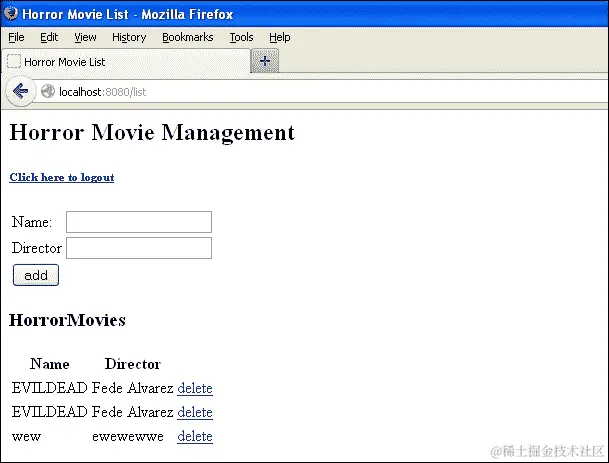Open the File menu

[16, 37]
